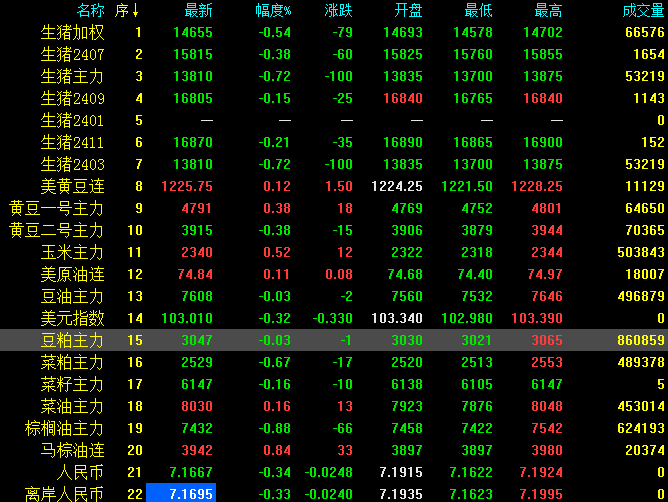Click latest price 1225.75 of 美黄豆连
Viewport: 668px width, 502px height.
coord(187,186)
